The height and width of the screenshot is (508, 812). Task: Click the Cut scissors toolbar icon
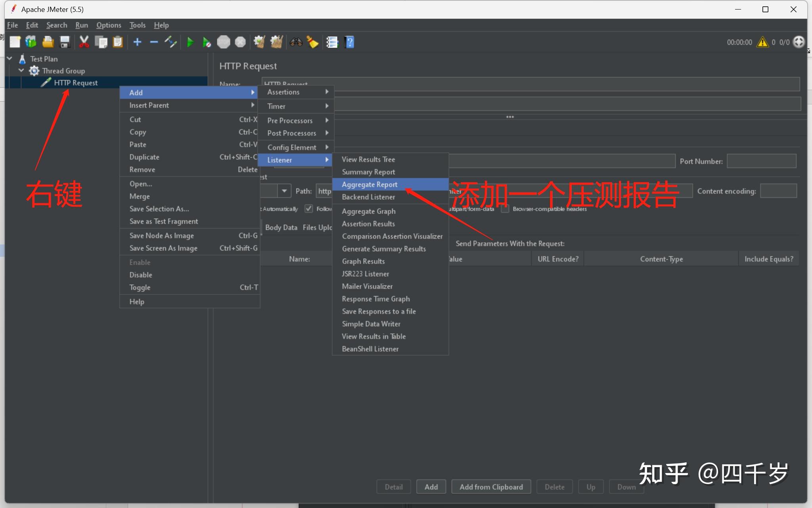(x=84, y=42)
